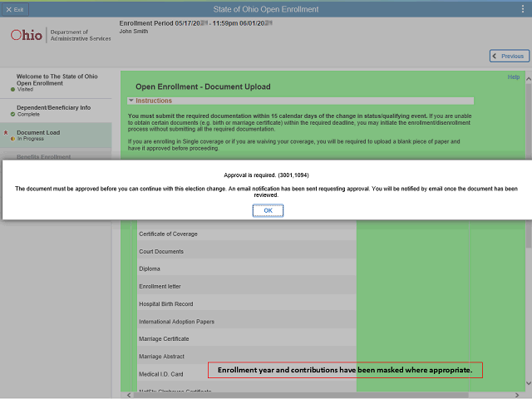This screenshot has width=532, height=399.
Task: Collapse the Instructions section triangle
Action: pyautogui.click(x=131, y=101)
